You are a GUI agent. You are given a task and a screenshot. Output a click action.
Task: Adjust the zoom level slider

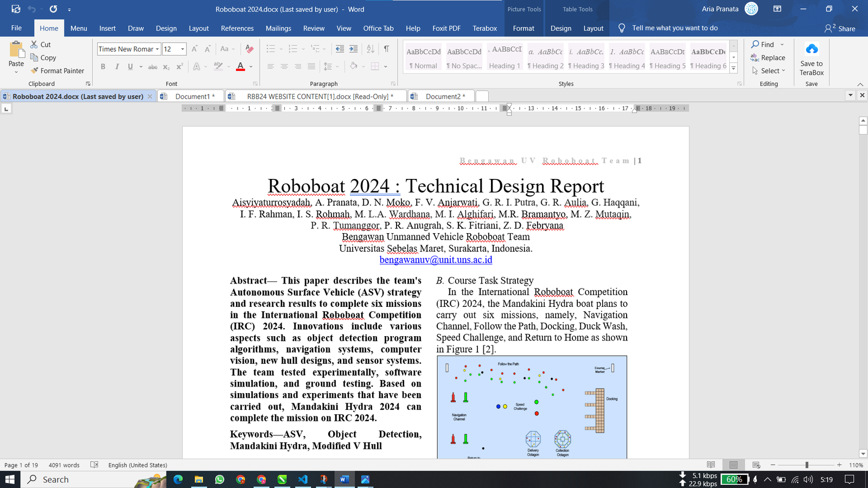pyautogui.click(x=807, y=465)
